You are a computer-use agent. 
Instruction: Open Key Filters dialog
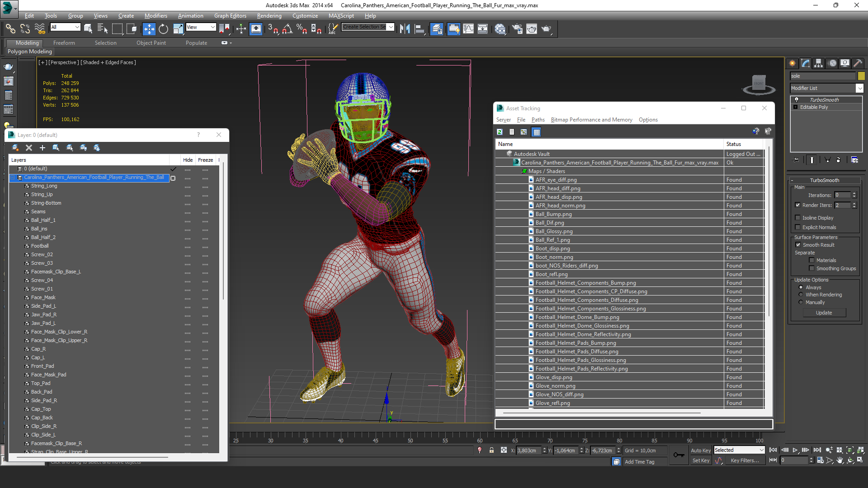[745, 460]
